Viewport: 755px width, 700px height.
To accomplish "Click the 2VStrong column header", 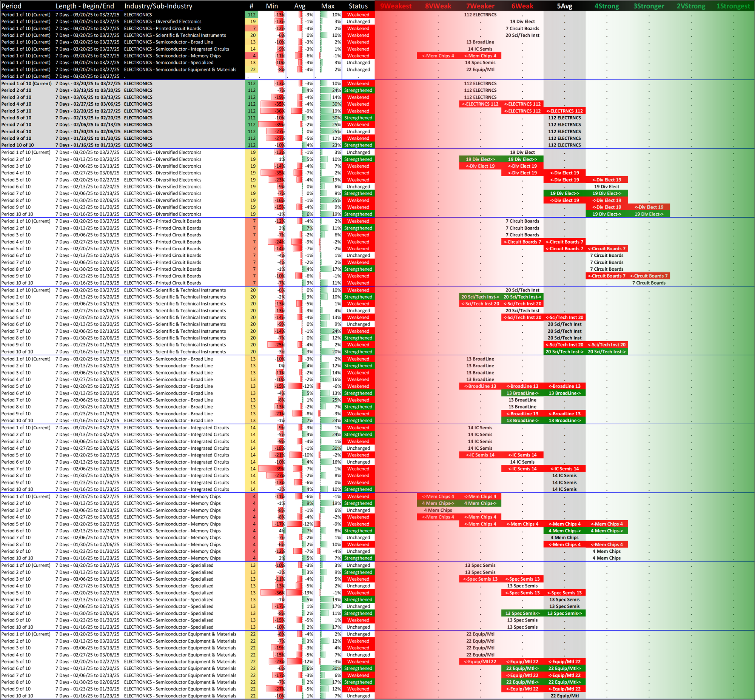I will (690, 6).
